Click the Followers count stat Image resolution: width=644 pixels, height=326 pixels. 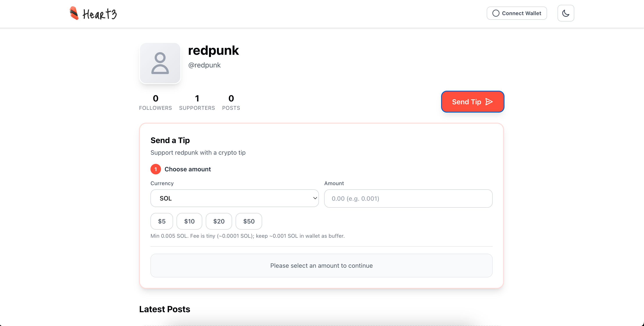pos(156,102)
